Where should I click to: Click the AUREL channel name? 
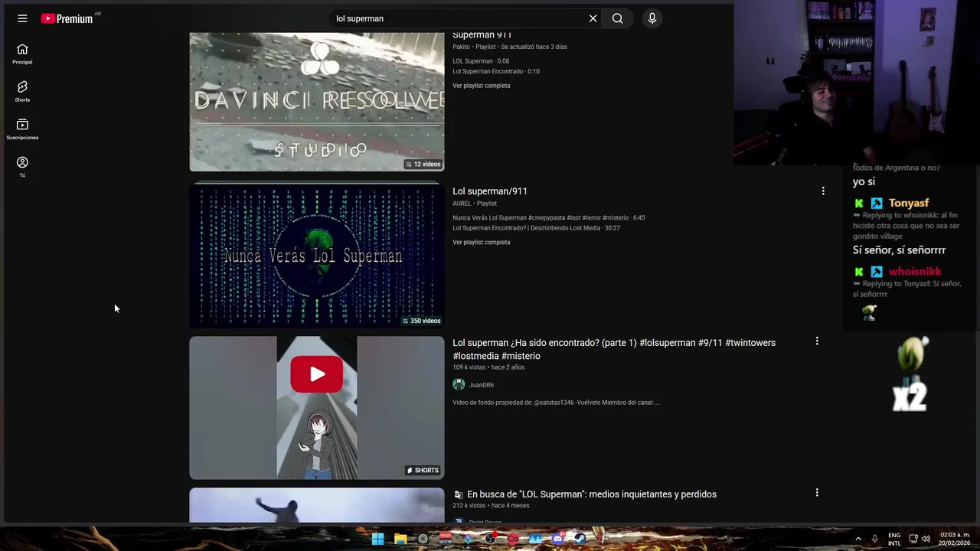pos(462,204)
